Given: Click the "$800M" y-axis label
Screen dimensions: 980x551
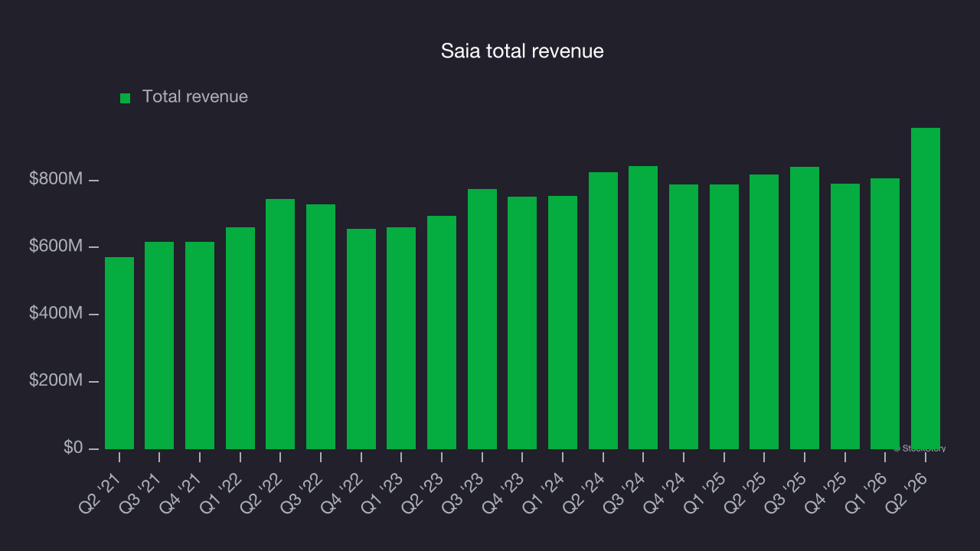Looking at the screenshot, I should point(56,179).
